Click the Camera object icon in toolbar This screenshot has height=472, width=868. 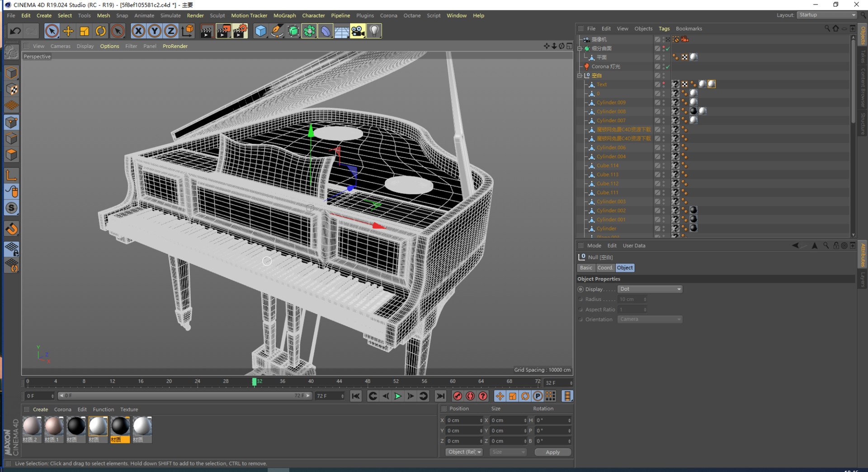point(358,31)
